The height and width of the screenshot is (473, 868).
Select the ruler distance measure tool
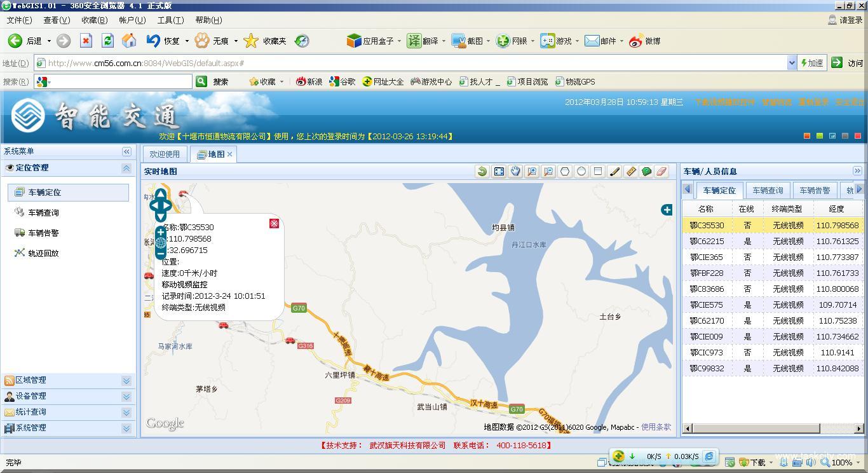click(x=631, y=172)
